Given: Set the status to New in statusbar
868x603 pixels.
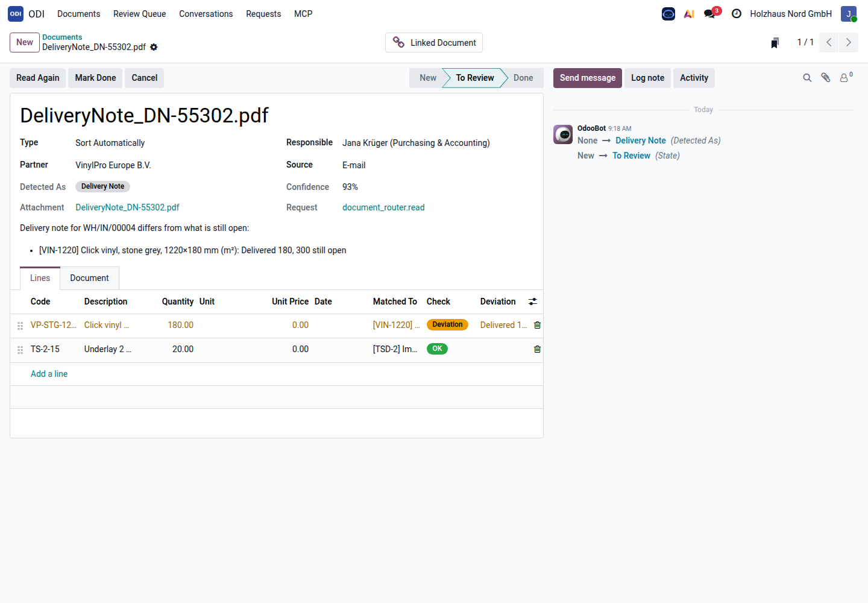Looking at the screenshot, I should [x=427, y=78].
